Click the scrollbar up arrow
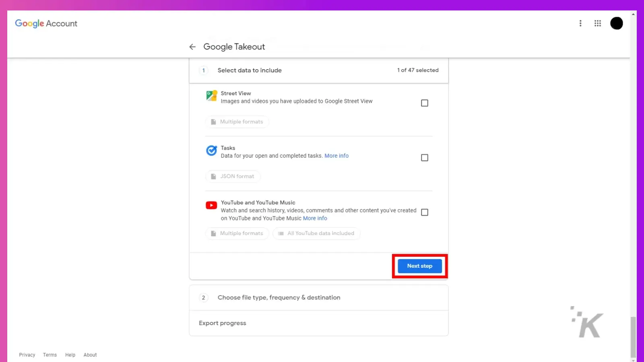The image size is (644, 362). tap(633, 14)
